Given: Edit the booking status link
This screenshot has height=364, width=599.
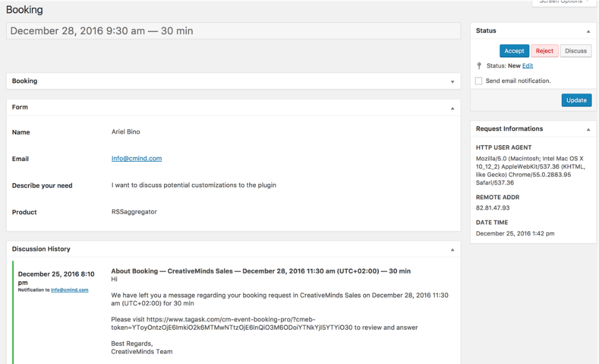Looking at the screenshot, I should tap(528, 66).
